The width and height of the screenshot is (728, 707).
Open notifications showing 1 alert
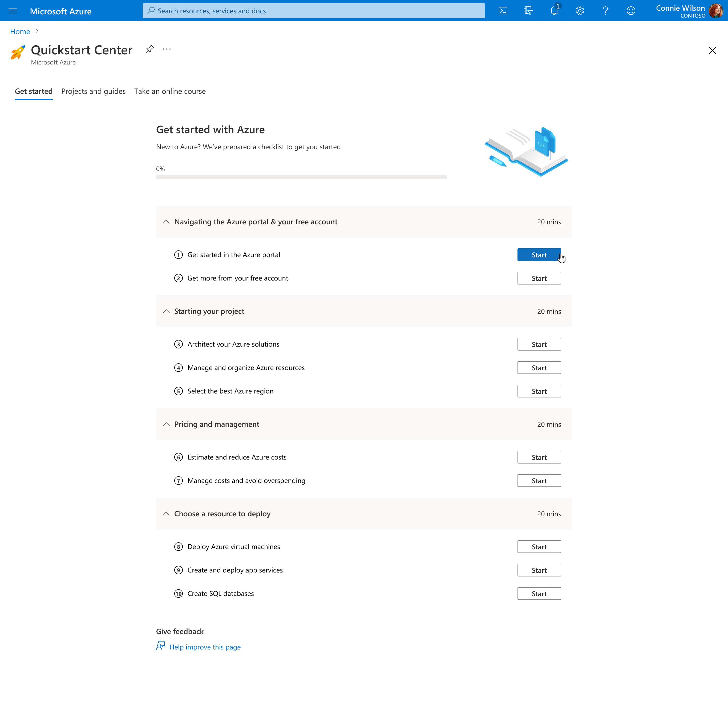pyautogui.click(x=554, y=11)
